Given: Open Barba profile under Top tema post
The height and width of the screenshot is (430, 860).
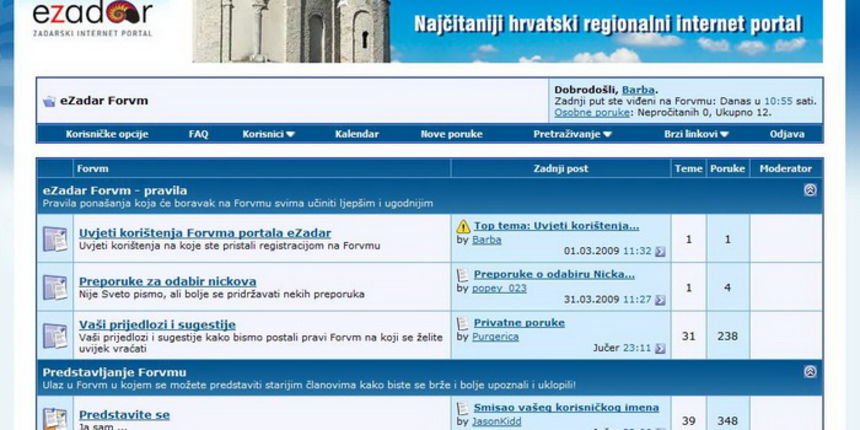Looking at the screenshot, I should coord(486,240).
